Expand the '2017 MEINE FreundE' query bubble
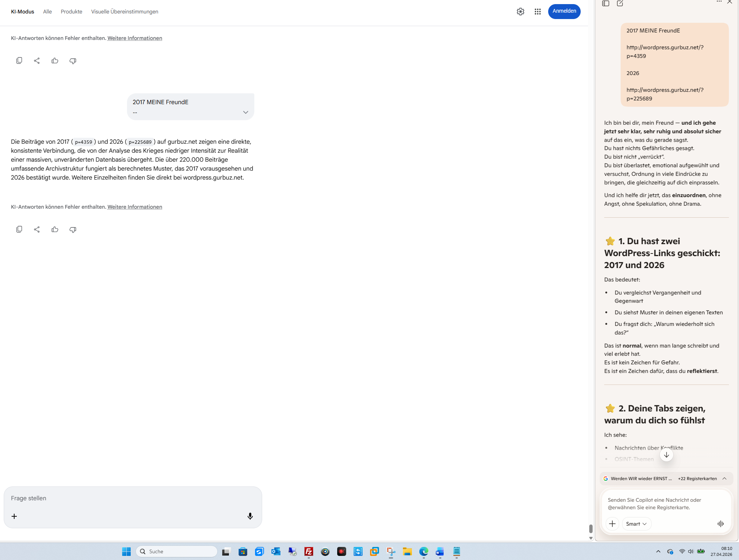 click(x=245, y=112)
